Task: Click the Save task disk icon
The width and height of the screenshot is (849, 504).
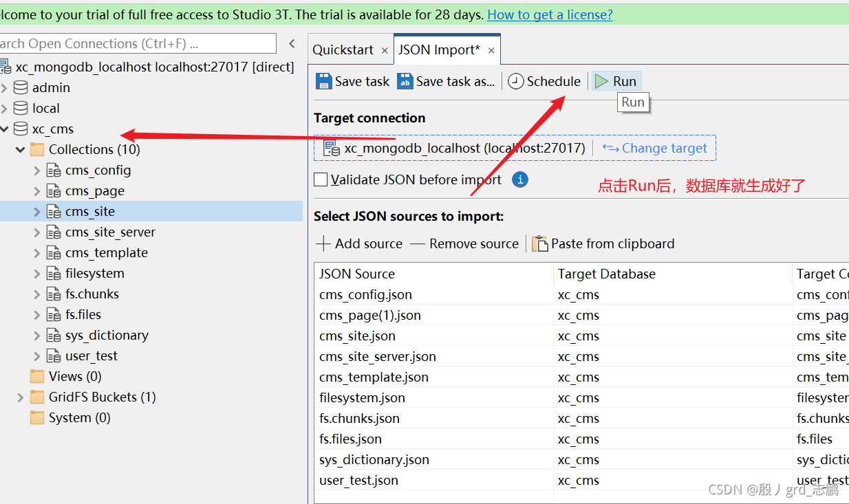Action: (323, 81)
